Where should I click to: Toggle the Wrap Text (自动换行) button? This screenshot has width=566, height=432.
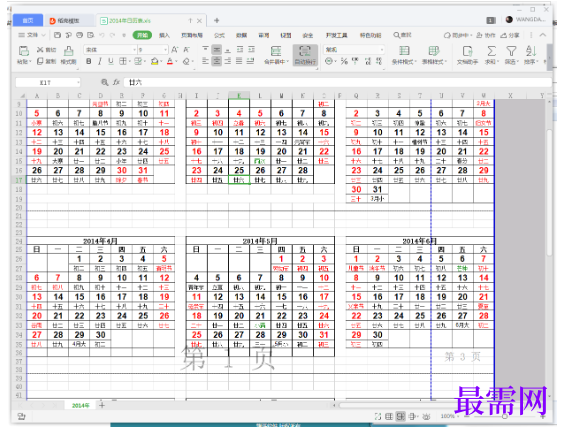tap(305, 55)
